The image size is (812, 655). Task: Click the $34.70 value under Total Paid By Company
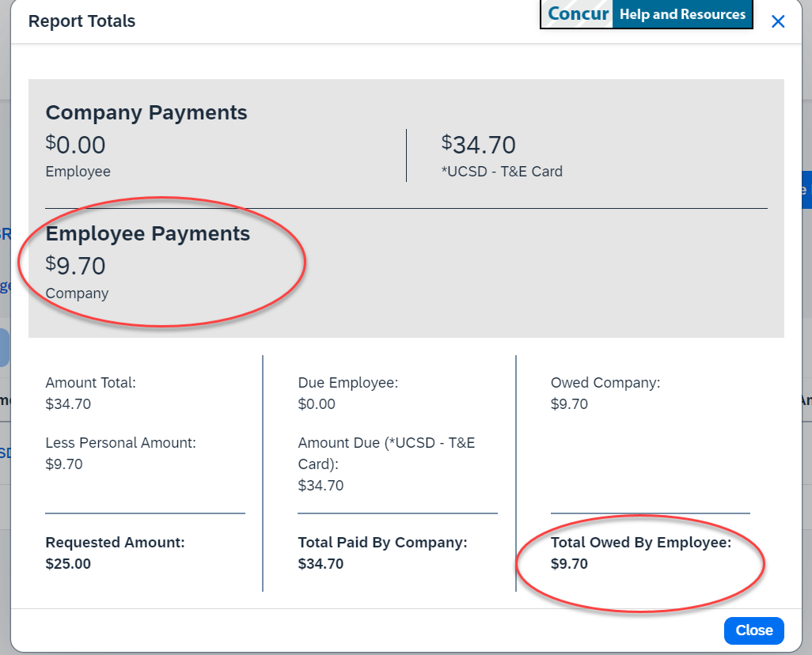pos(321,564)
